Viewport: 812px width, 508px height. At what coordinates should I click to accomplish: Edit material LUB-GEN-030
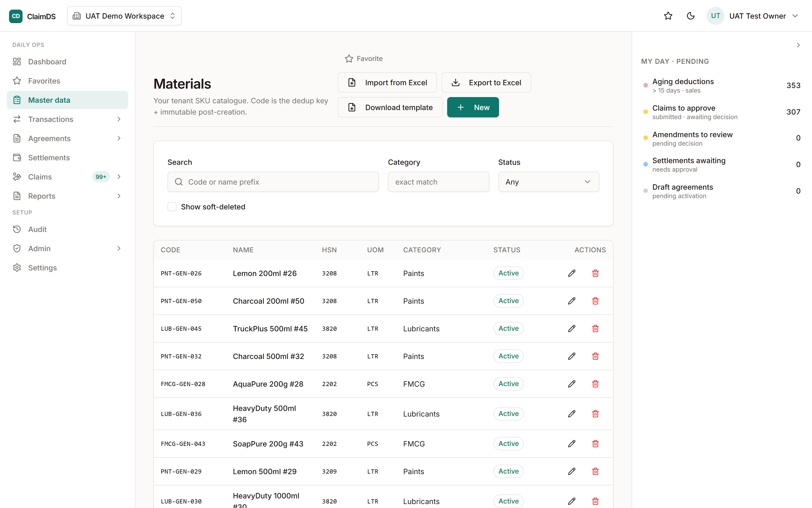click(572, 501)
